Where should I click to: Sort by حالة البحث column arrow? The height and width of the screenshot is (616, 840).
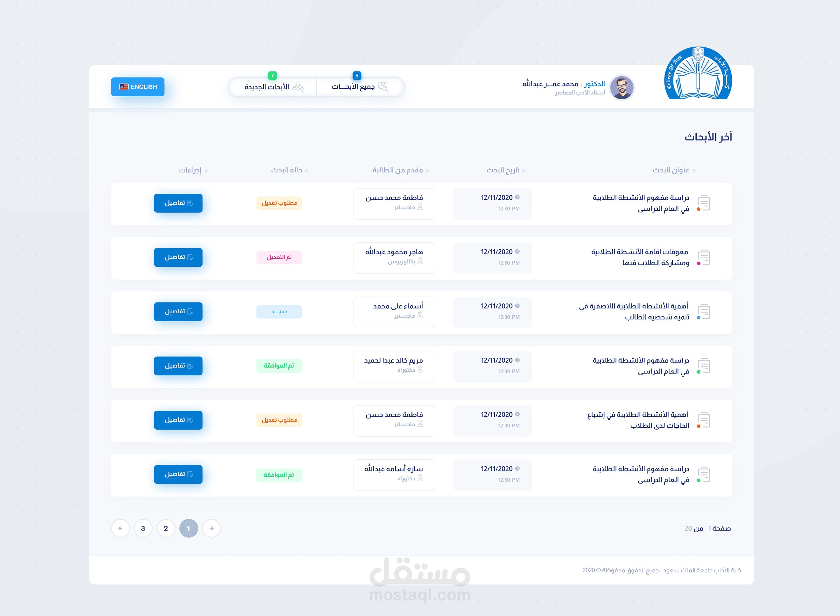click(307, 171)
